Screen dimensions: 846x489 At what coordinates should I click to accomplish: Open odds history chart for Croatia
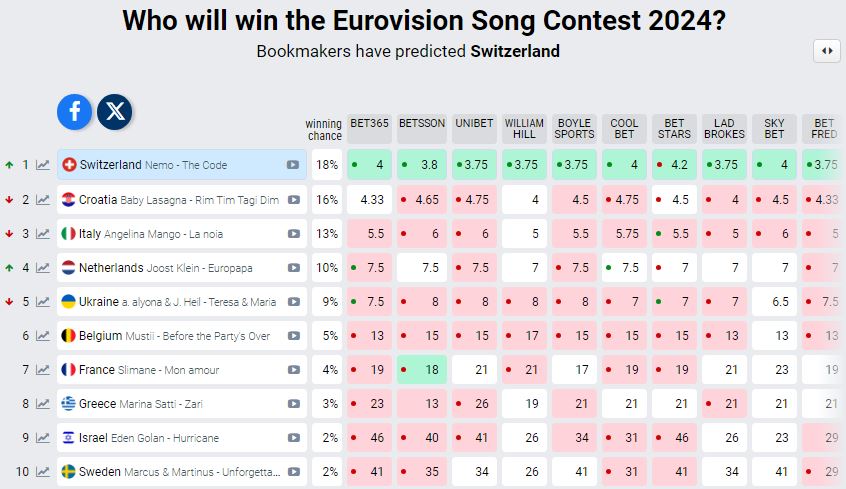(x=43, y=199)
